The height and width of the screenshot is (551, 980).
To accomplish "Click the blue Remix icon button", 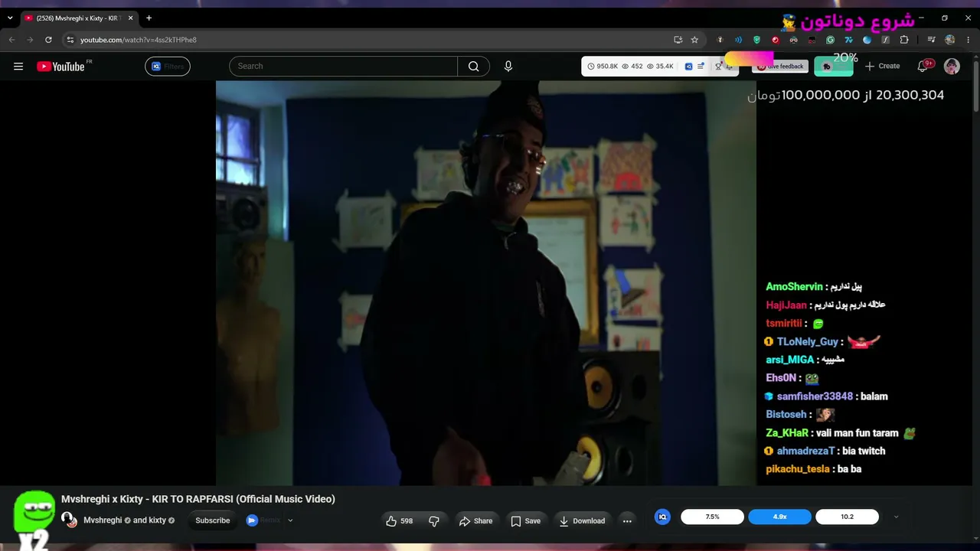I will coord(252,520).
